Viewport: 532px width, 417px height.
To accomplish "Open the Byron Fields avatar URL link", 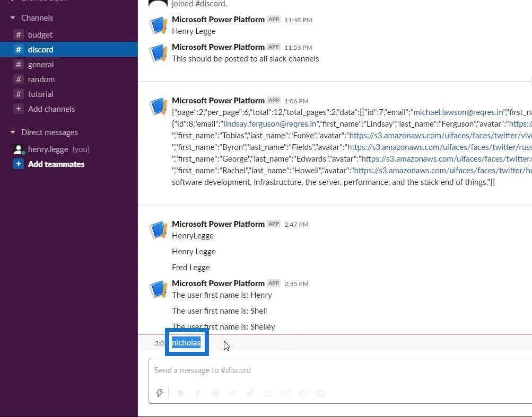I will click(439, 147).
